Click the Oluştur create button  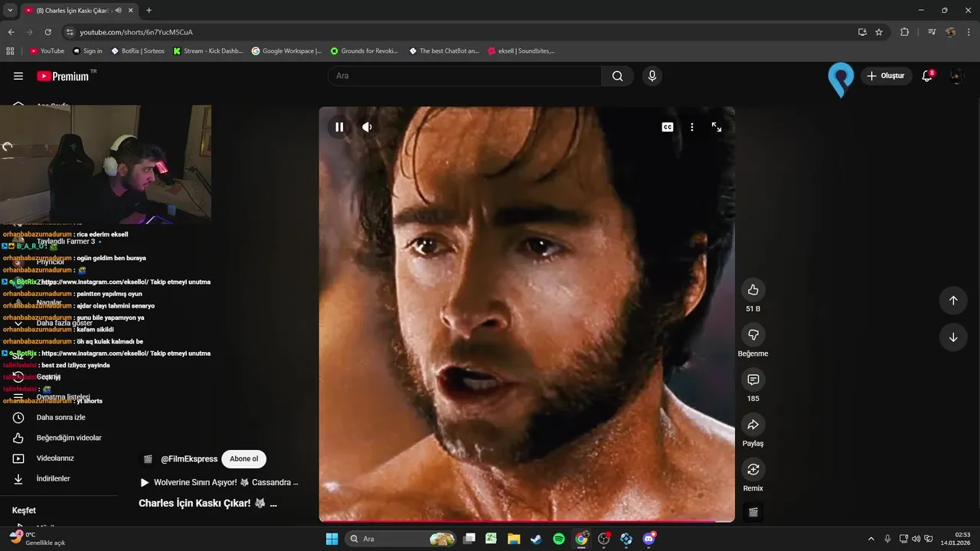(x=887, y=76)
